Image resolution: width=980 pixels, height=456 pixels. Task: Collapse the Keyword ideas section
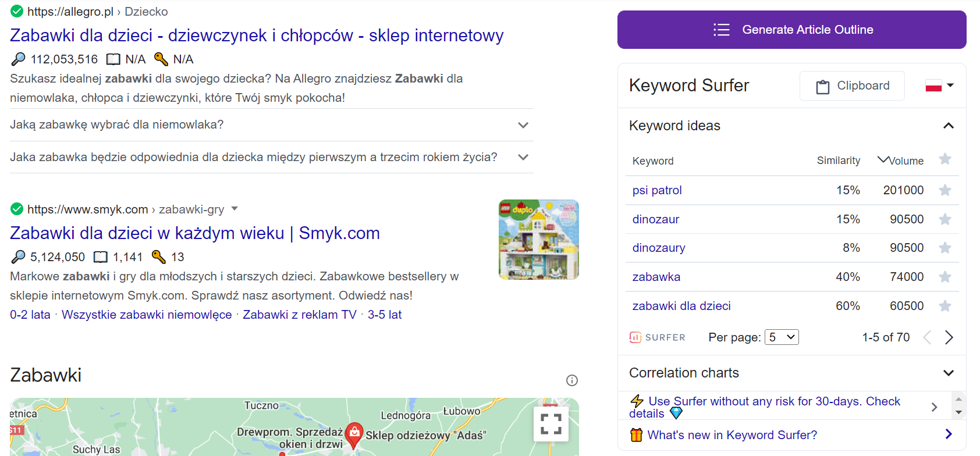(x=949, y=126)
